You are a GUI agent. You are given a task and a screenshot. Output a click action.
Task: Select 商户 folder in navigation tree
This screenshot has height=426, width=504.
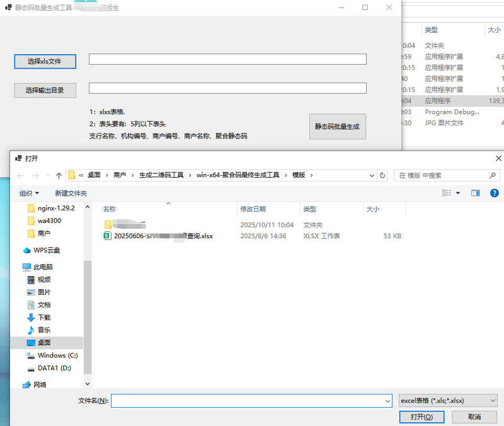pyautogui.click(x=39, y=233)
